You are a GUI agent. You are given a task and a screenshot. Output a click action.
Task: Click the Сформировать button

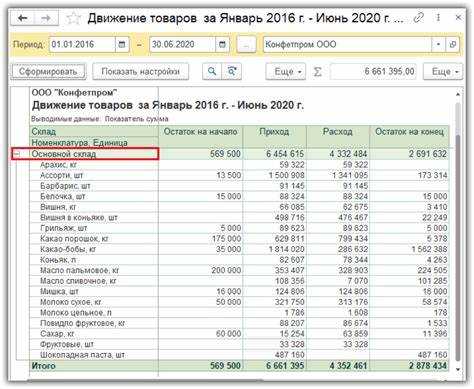click(48, 71)
